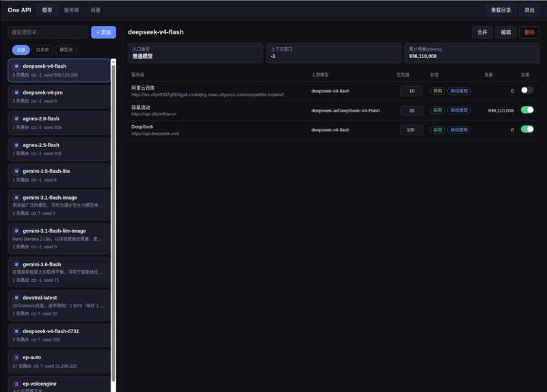Select the 全部 filter pill
The image size is (547, 392).
tap(21, 50)
